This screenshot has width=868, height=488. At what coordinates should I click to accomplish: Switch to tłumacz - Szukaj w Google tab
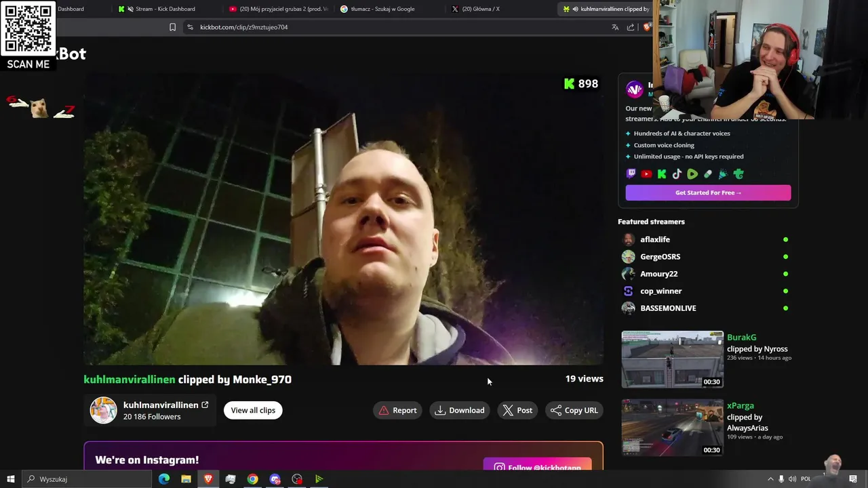click(390, 9)
